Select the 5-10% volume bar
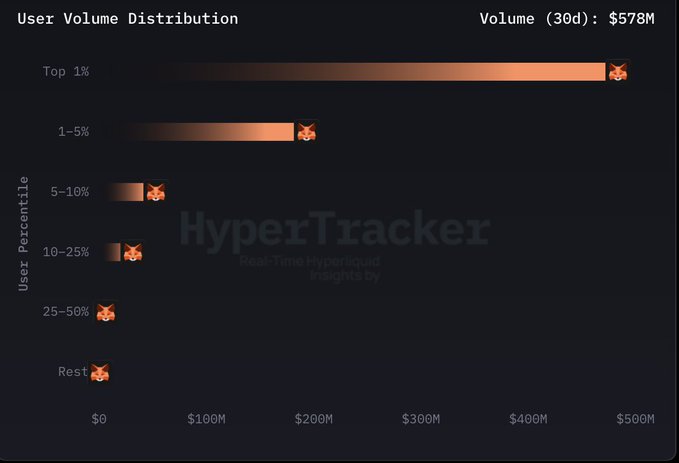 tap(121, 192)
